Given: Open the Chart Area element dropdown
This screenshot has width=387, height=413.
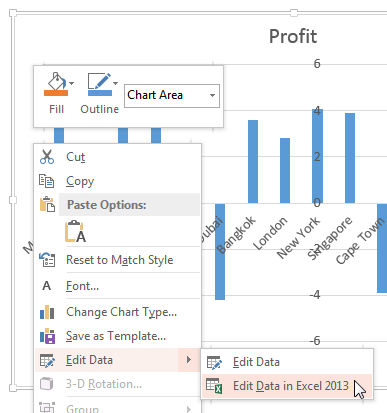Looking at the screenshot, I should (212, 96).
